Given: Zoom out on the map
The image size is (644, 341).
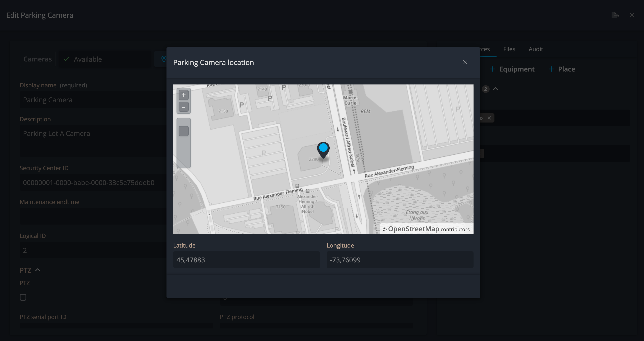Looking at the screenshot, I should tap(183, 107).
